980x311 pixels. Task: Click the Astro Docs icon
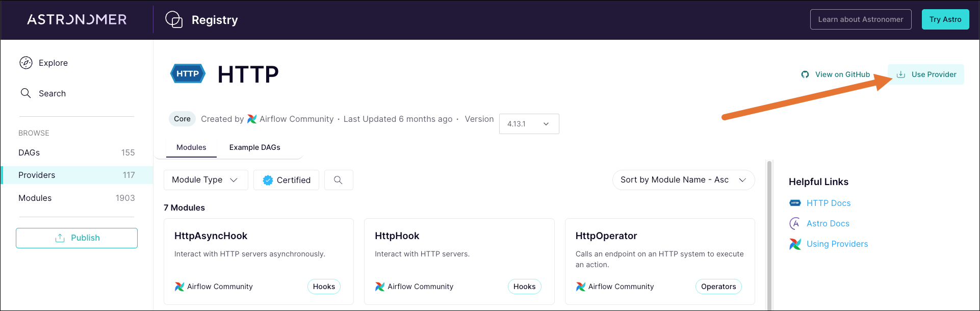pyautogui.click(x=795, y=223)
